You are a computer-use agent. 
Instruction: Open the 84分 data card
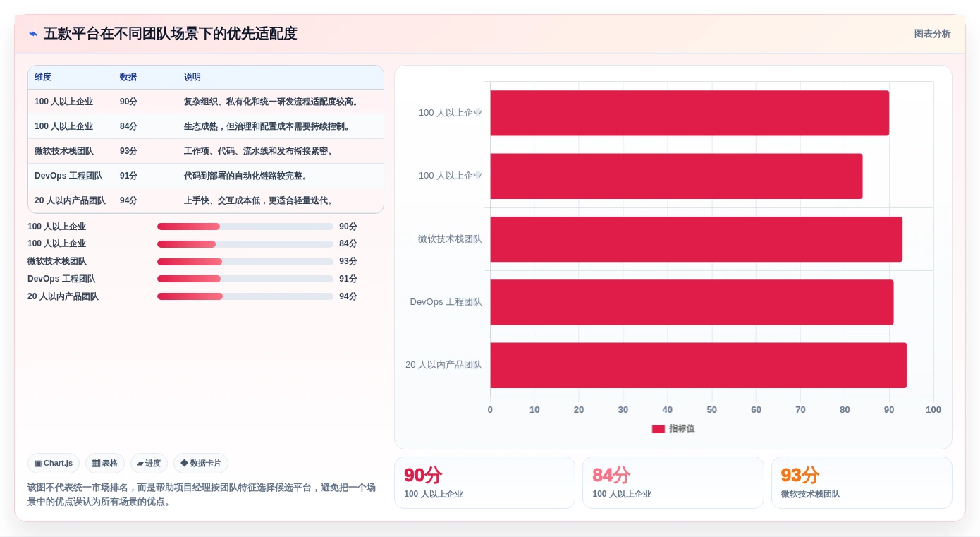click(673, 483)
